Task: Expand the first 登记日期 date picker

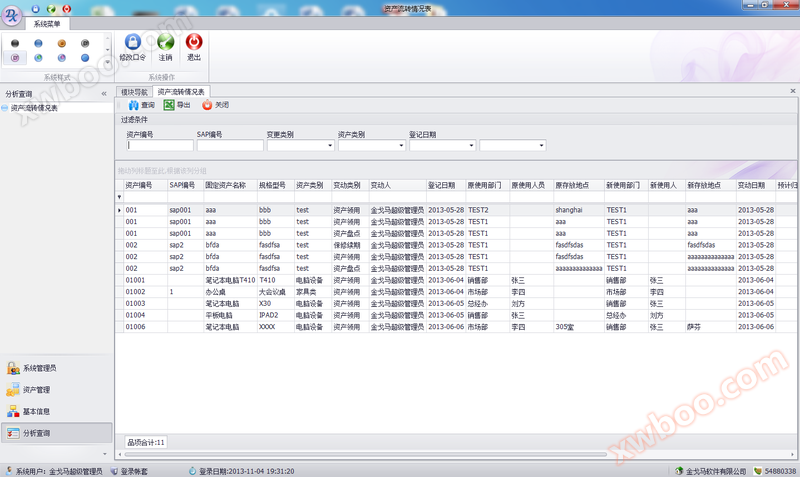Action: pos(470,145)
